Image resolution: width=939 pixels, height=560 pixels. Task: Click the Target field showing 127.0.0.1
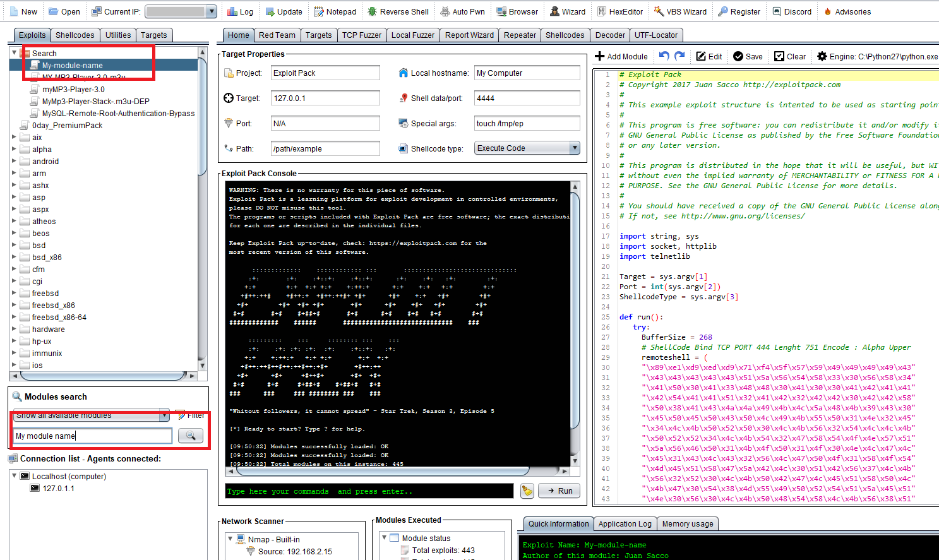point(325,98)
